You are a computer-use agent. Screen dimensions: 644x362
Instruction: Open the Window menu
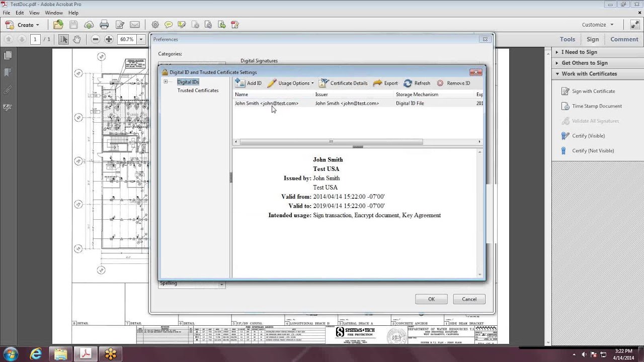pyautogui.click(x=54, y=13)
